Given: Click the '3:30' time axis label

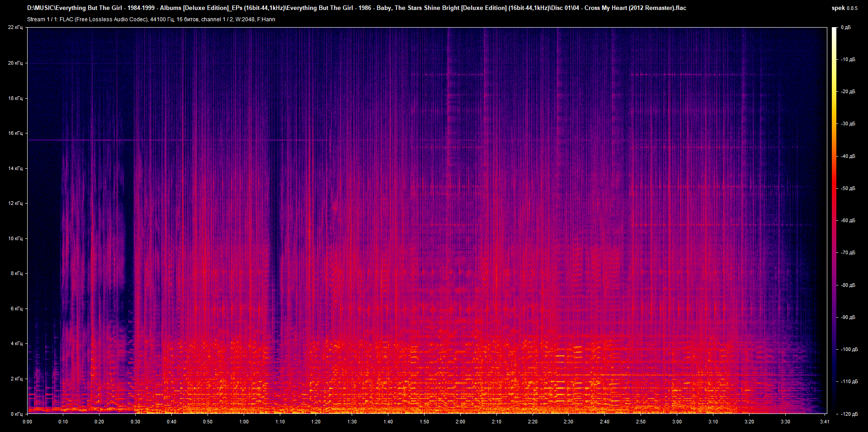Looking at the screenshot, I should [785, 422].
